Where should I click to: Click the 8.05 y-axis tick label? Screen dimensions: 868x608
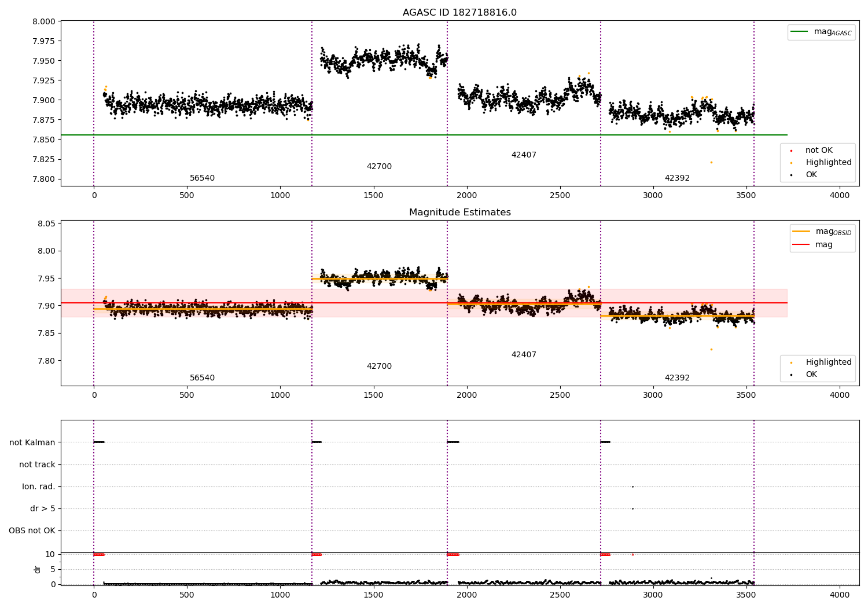(x=46, y=224)
